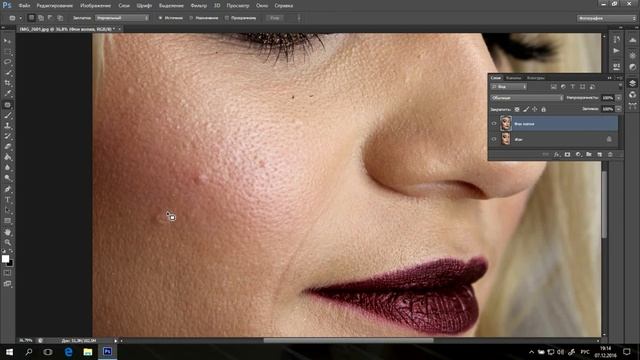The image size is (640, 360).
Task: Swap foreground and background colors
Action: (11, 251)
